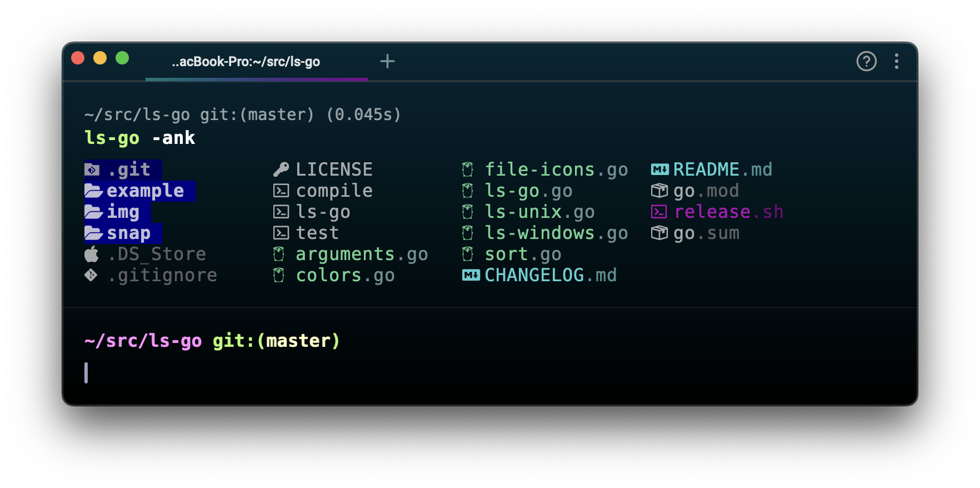Viewport: 980px width, 488px height.
Task: Click the go.sum file name
Action: coord(706,233)
